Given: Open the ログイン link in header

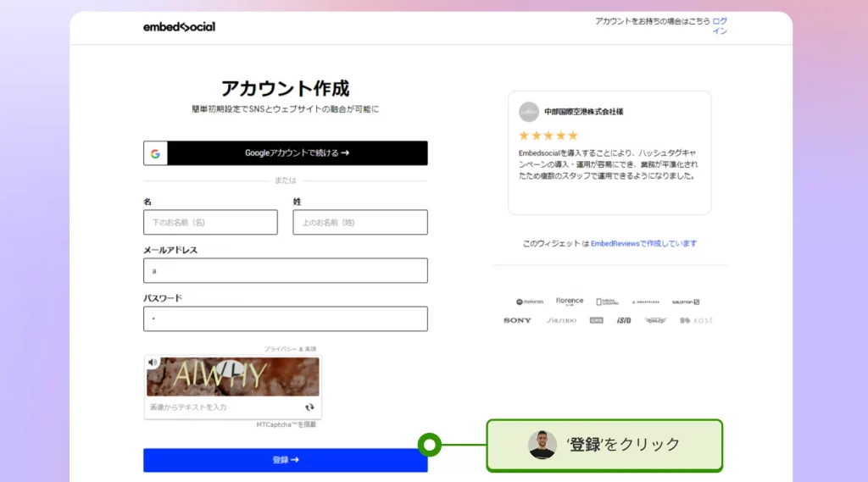Looking at the screenshot, I should coord(719,25).
